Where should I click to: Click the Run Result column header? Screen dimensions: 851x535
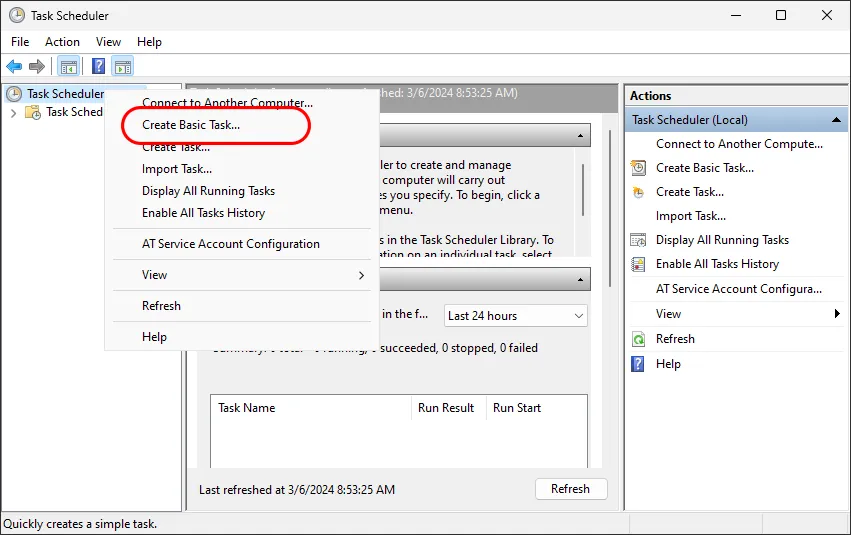point(448,408)
